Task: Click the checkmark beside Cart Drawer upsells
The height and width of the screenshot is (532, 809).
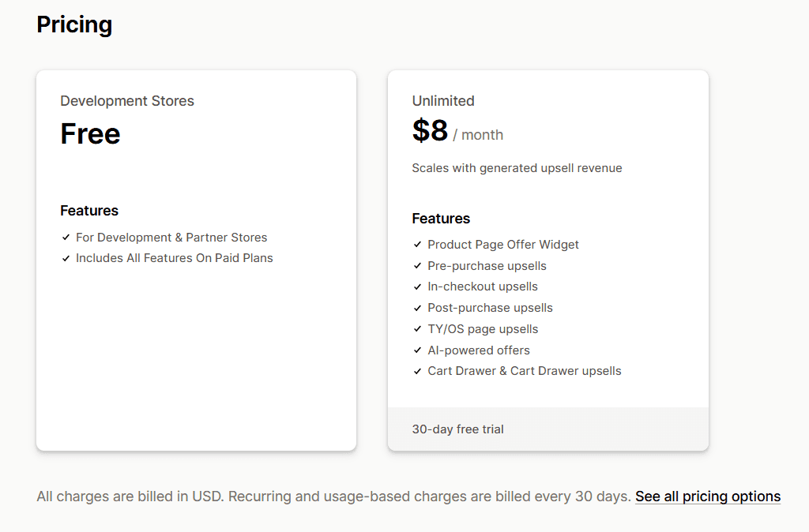Action: click(417, 371)
